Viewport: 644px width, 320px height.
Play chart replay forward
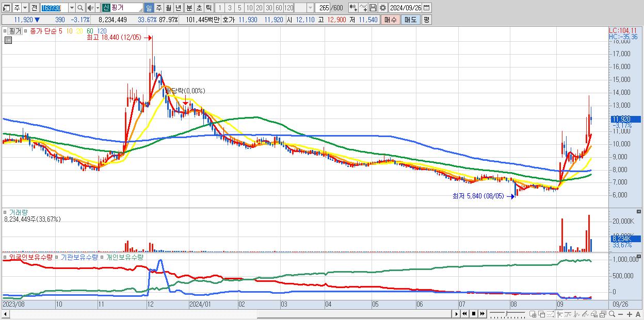point(457,314)
